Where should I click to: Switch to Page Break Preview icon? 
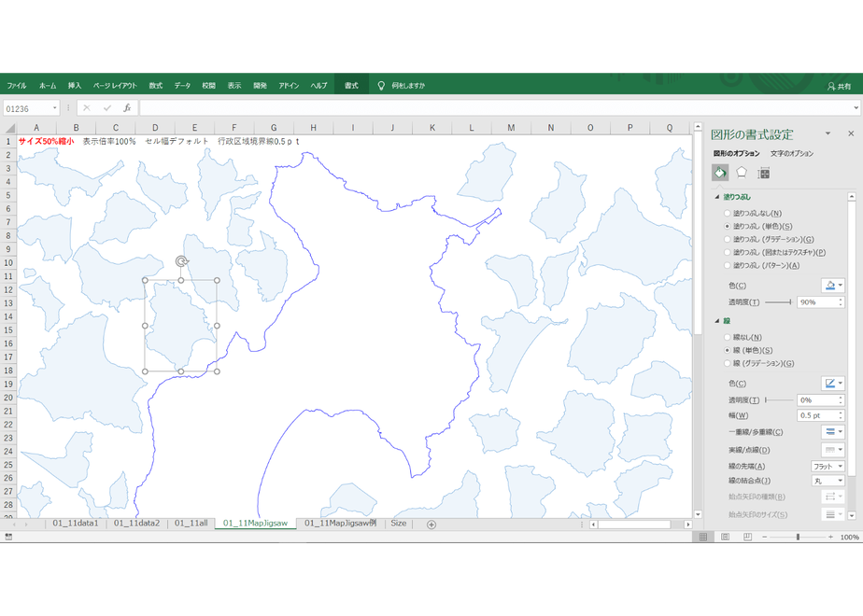tap(747, 537)
